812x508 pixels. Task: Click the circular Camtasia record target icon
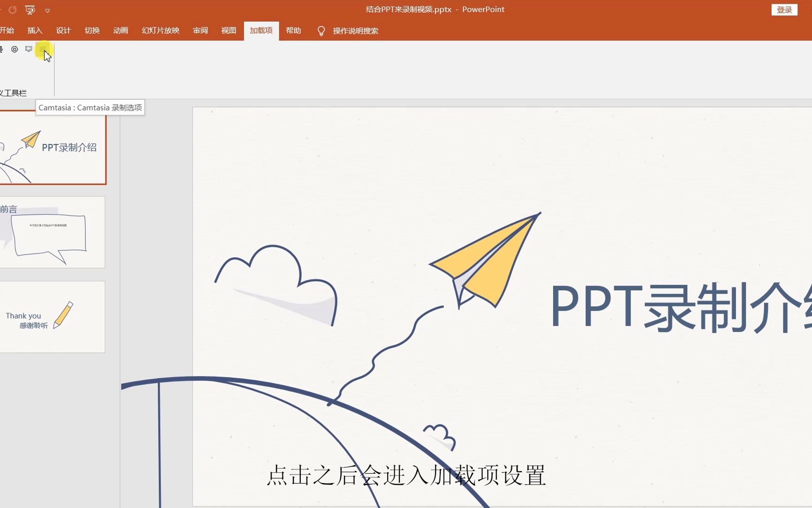[15, 49]
